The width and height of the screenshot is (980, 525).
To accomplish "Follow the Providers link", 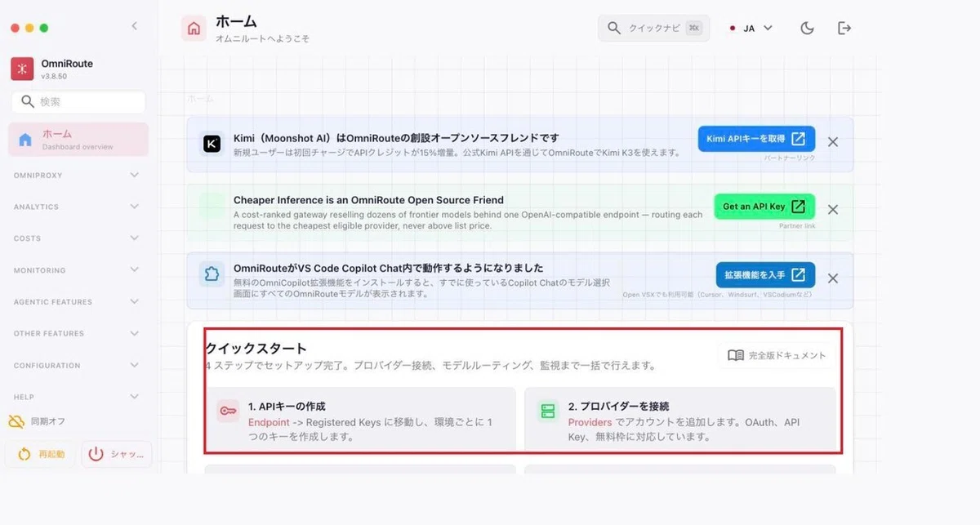I will 590,422.
